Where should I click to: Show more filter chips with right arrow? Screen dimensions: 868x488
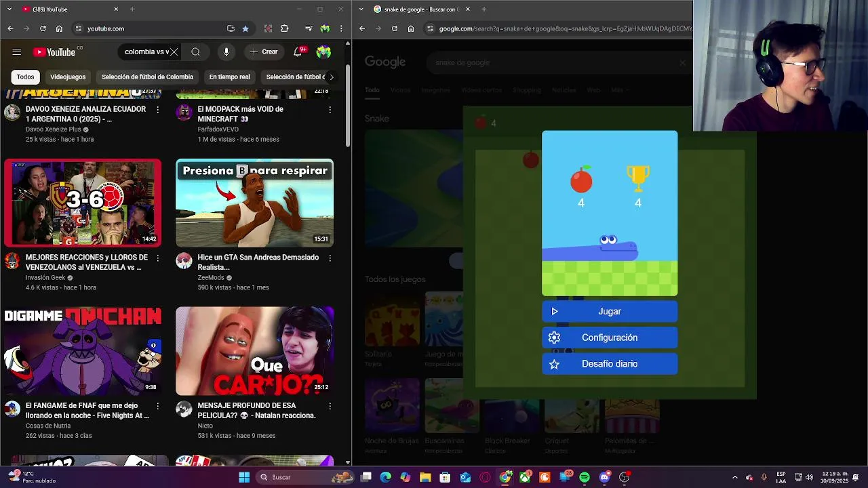[331, 77]
